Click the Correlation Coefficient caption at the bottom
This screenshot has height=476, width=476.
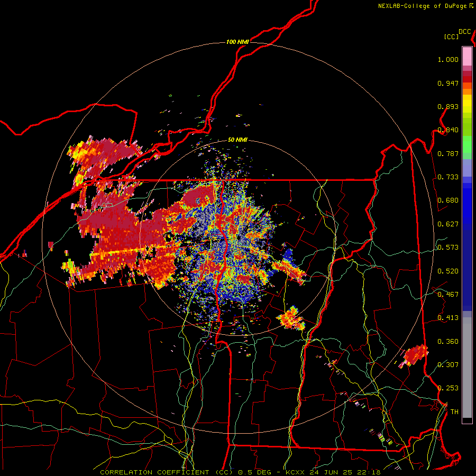[240, 472]
